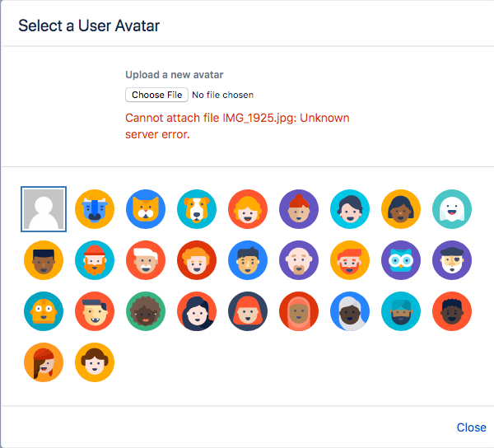
Task: Pick the pirate with eyepatch avatar
Action: coord(452,260)
